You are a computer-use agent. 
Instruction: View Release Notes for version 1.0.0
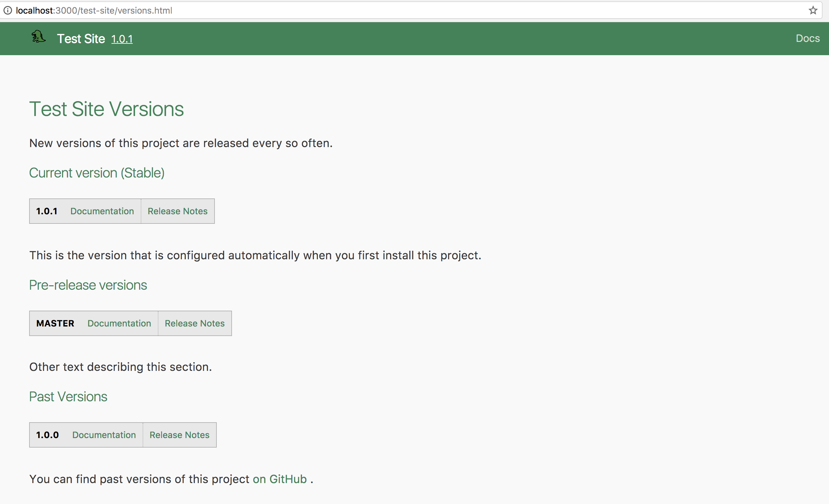click(179, 435)
